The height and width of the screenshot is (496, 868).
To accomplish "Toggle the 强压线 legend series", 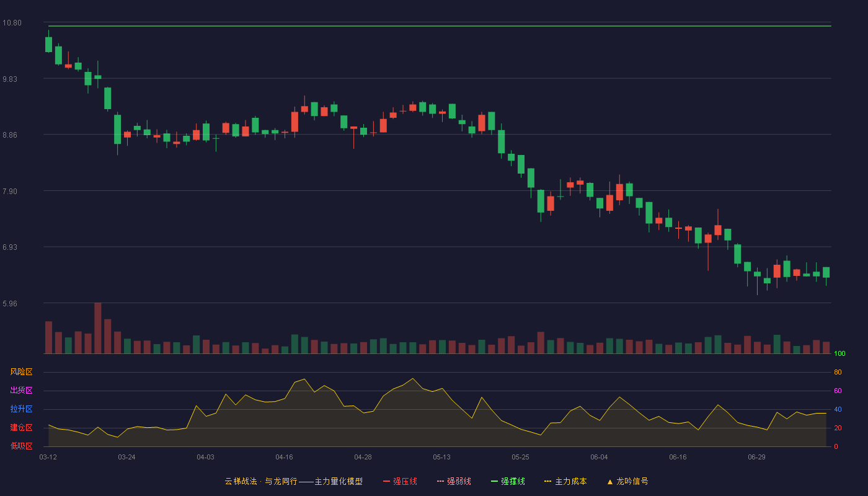I will click(x=400, y=481).
